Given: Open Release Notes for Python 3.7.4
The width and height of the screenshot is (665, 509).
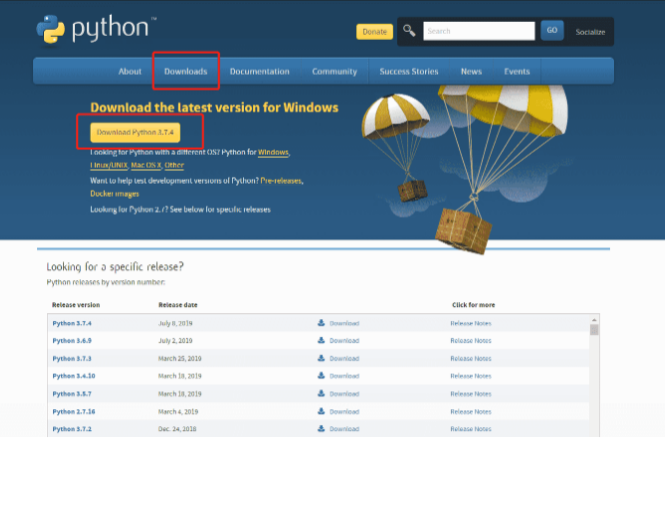Looking at the screenshot, I should (x=471, y=323).
